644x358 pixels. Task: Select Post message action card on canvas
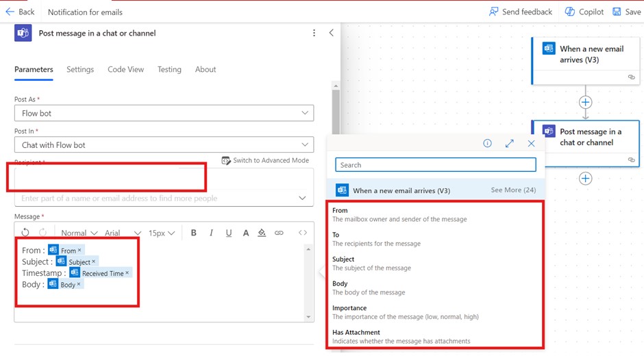[586, 143]
